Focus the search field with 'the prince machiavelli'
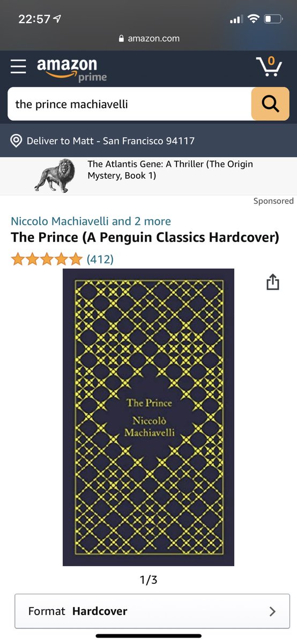297x644 pixels. coord(129,104)
